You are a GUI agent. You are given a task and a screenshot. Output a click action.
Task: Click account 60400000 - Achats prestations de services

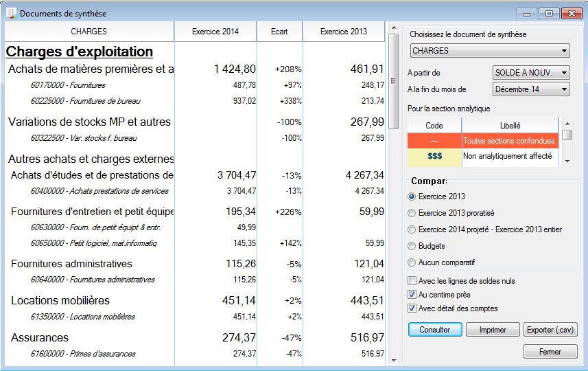click(99, 191)
